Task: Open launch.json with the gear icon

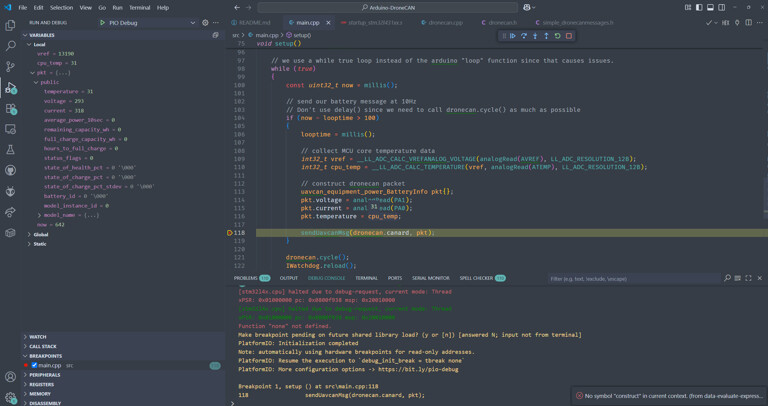Action: (x=205, y=23)
